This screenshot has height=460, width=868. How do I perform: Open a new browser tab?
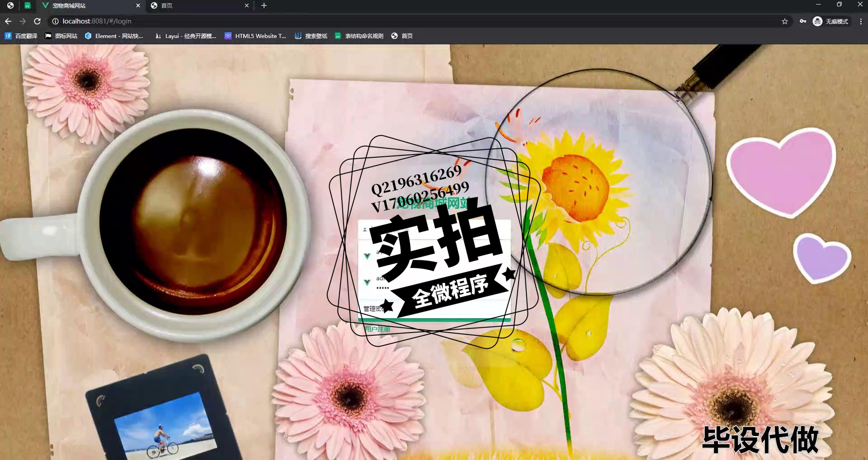tap(264, 5)
